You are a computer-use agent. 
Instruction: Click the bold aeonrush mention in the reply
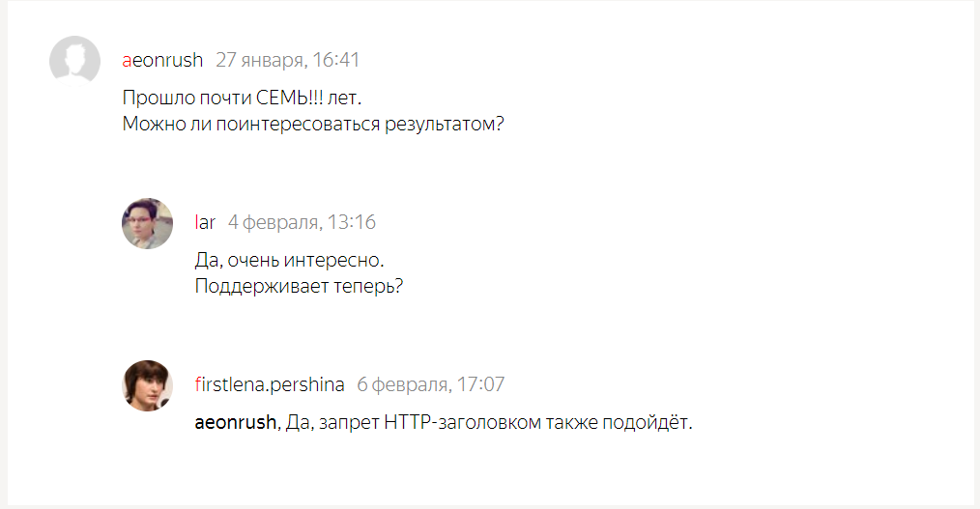click(237, 423)
